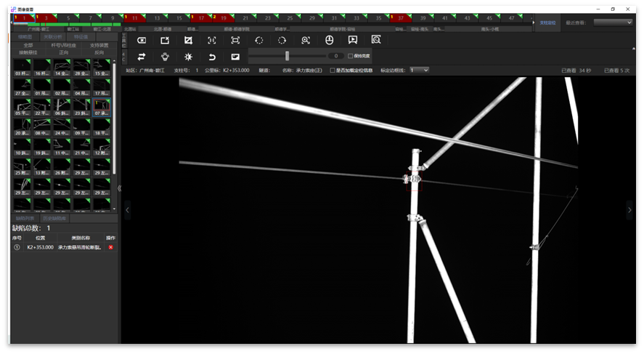Select the fit-to-screen frame icon

click(x=235, y=40)
